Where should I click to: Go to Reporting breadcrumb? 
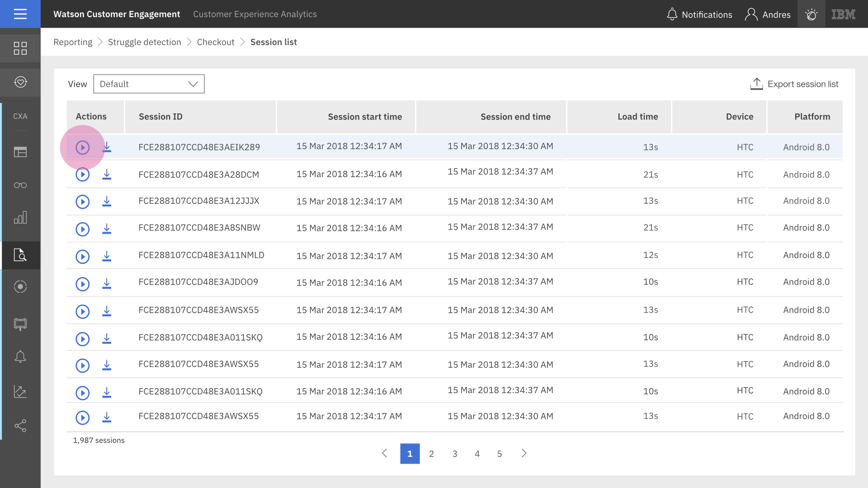pos(73,42)
